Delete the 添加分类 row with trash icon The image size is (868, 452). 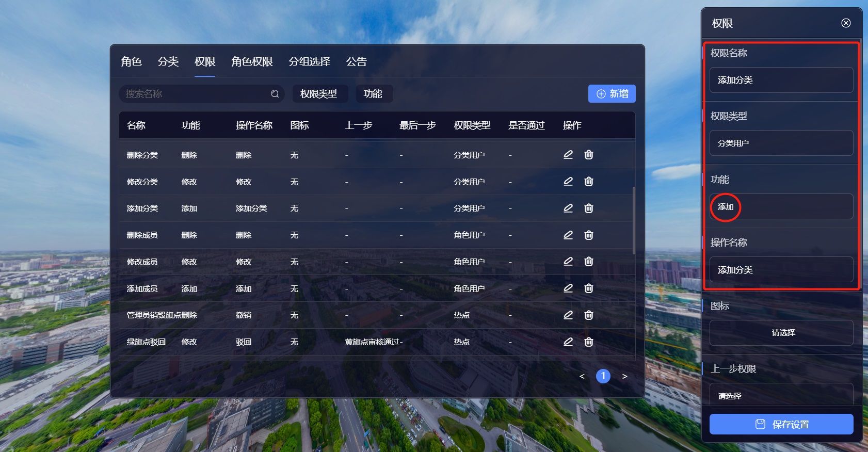click(589, 208)
